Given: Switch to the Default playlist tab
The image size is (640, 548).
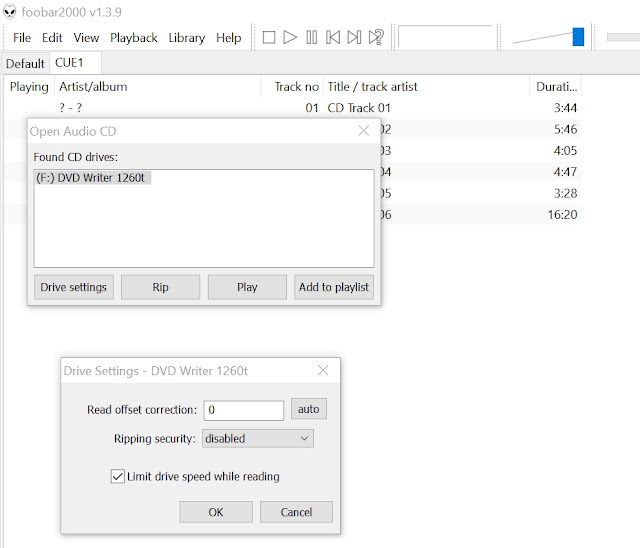Looking at the screenshot, I should point(25,64).
